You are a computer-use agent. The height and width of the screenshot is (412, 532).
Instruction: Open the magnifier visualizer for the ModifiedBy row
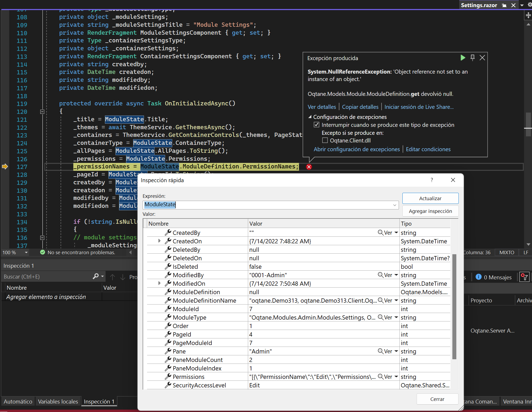pyautogui.click(x=380, y=275)
